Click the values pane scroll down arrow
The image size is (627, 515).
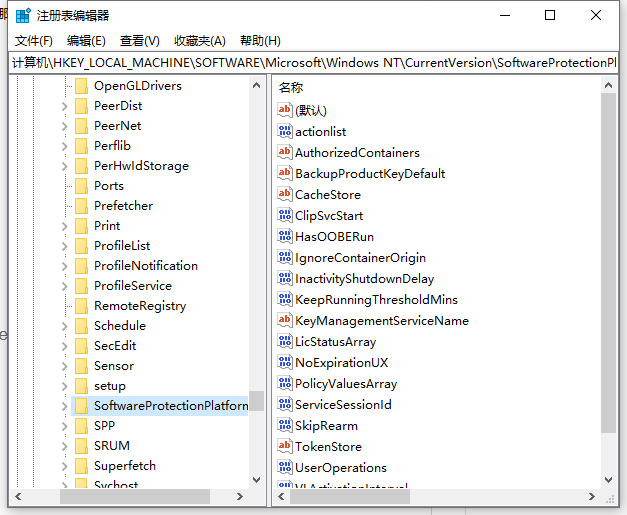click(608, 479)
